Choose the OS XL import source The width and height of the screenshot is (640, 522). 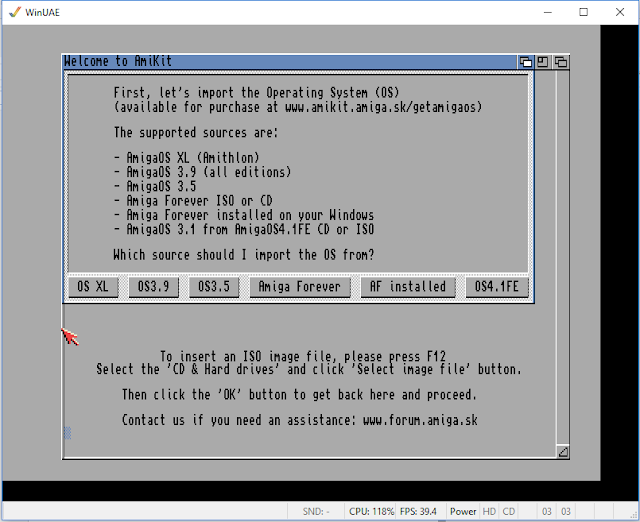click(93, 287)
